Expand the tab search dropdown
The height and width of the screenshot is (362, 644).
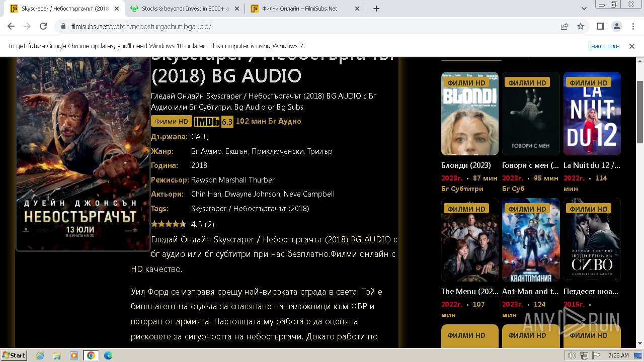pyautogui.click(x=584, y=9)
